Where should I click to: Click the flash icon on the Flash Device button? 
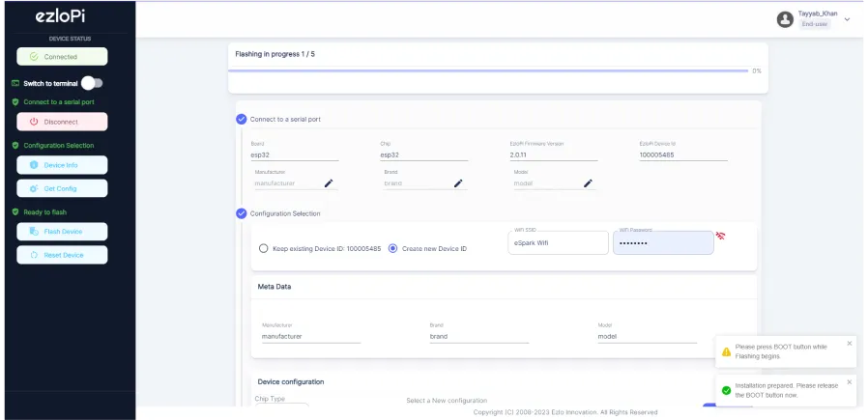click(34, 232)
